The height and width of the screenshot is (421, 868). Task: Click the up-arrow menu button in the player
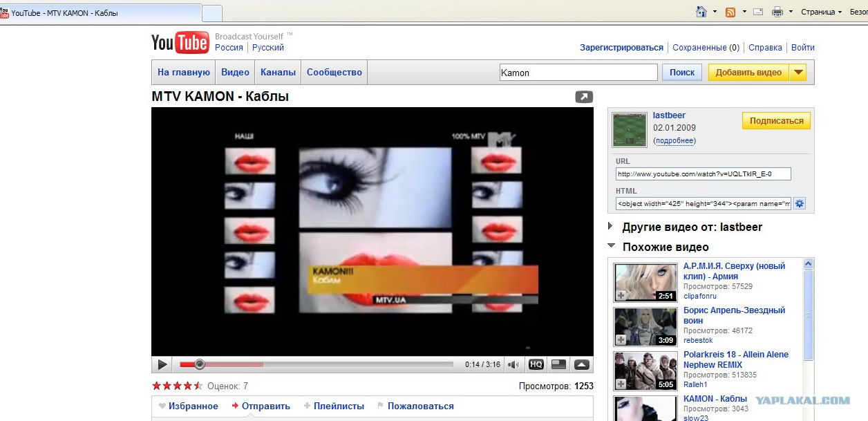pyautogui.click(x=582, y=364)
